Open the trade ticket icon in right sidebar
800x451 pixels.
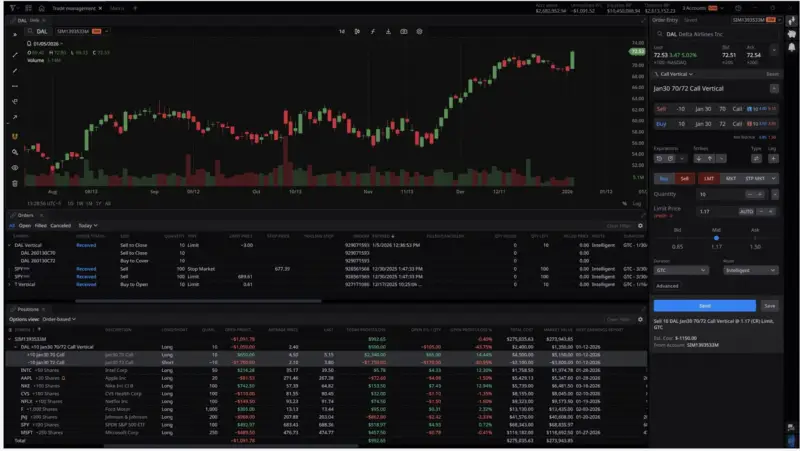[791, 21]
